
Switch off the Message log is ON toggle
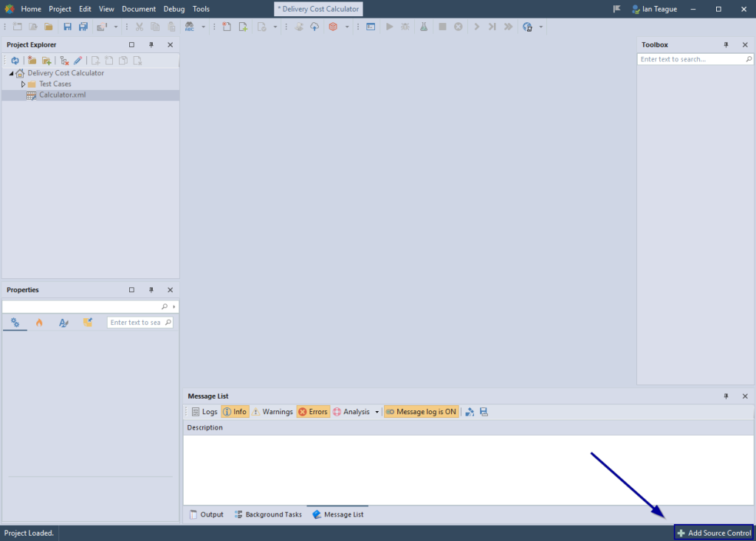(421, 412)
